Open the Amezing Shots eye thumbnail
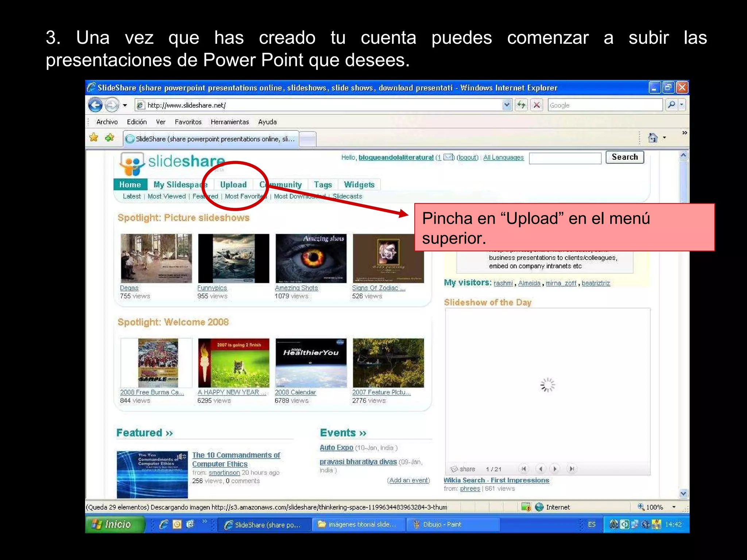 point(311,258)
